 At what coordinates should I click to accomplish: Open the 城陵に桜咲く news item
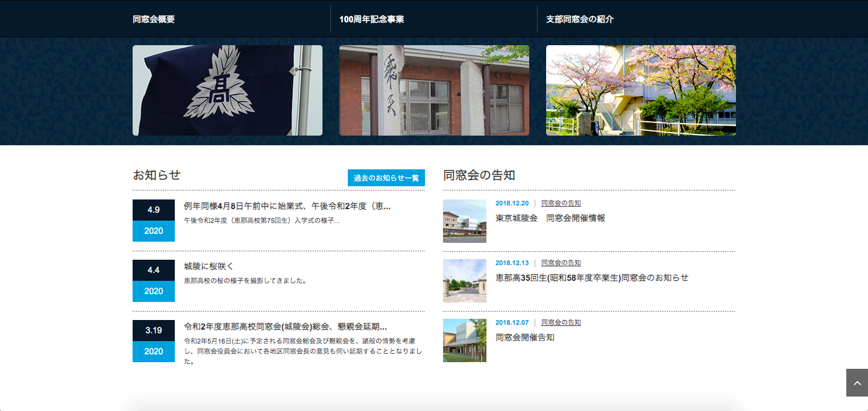pos(209,266)
